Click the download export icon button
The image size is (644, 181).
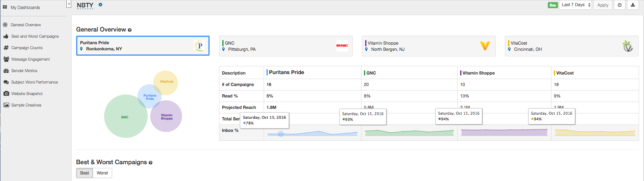(633, 5)
